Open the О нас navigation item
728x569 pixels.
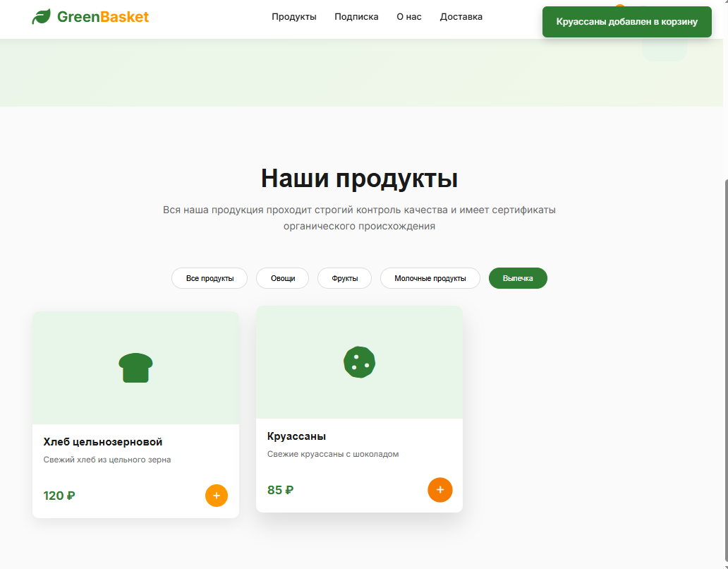coord(408,17)
